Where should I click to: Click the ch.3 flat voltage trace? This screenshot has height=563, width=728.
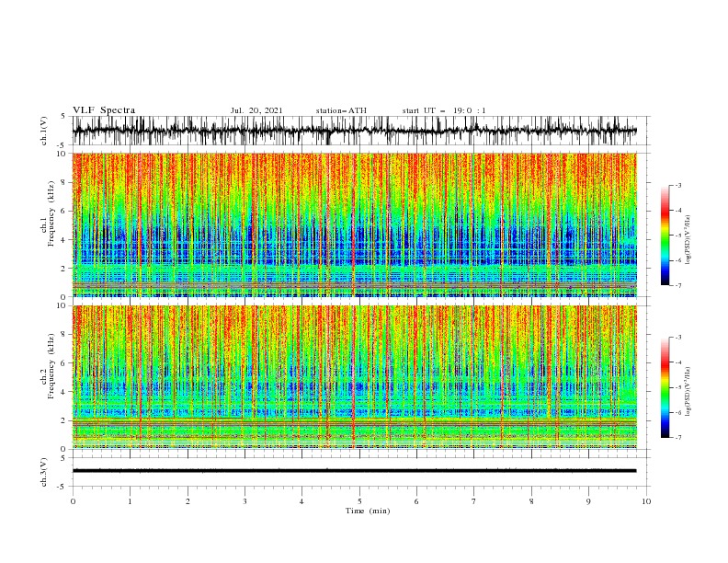[x=355, y=471]
